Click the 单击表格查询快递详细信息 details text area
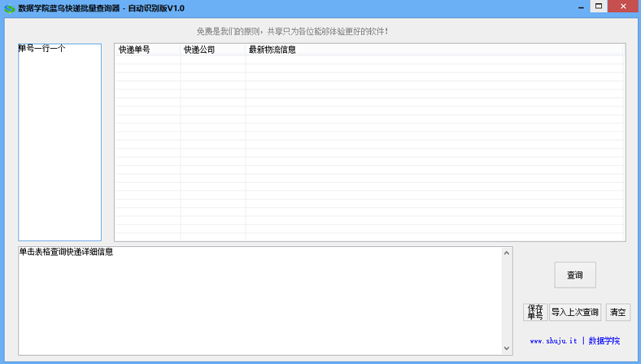Image resolution: width=641 pixels, height=364 pixels. point(260,301)
